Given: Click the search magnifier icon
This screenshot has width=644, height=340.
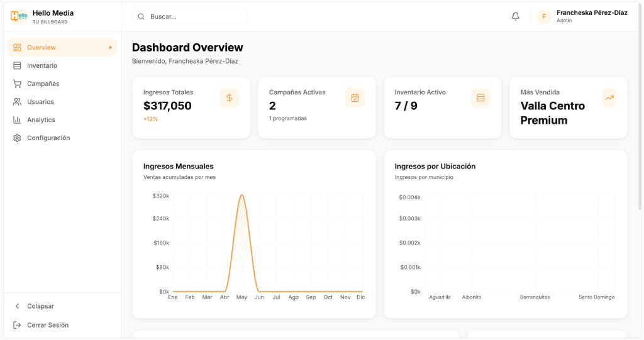Looking at the screenshot, I should click(141, 16).
